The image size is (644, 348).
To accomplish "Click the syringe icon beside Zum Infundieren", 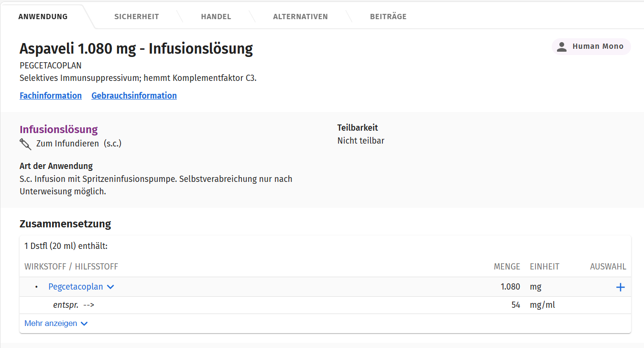I will (x=25, y=144).
